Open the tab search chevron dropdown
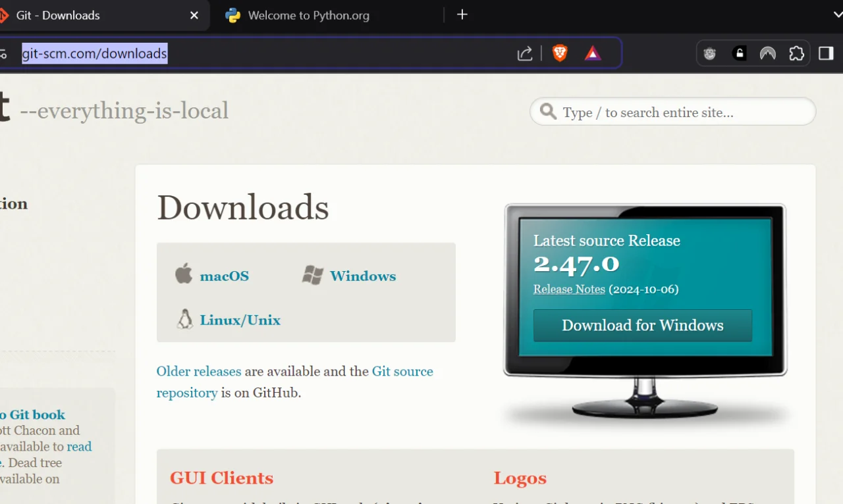Viewport: 843px width, 504px height. (838, 14)
